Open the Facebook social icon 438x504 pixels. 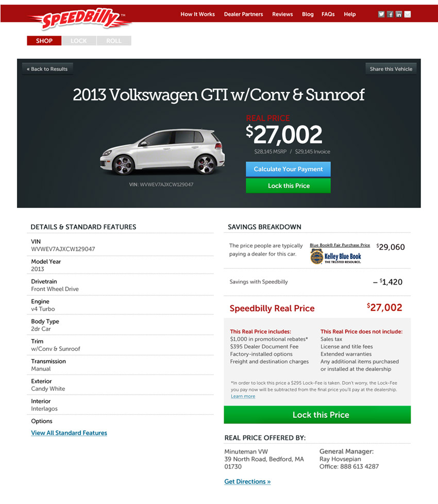390,14
